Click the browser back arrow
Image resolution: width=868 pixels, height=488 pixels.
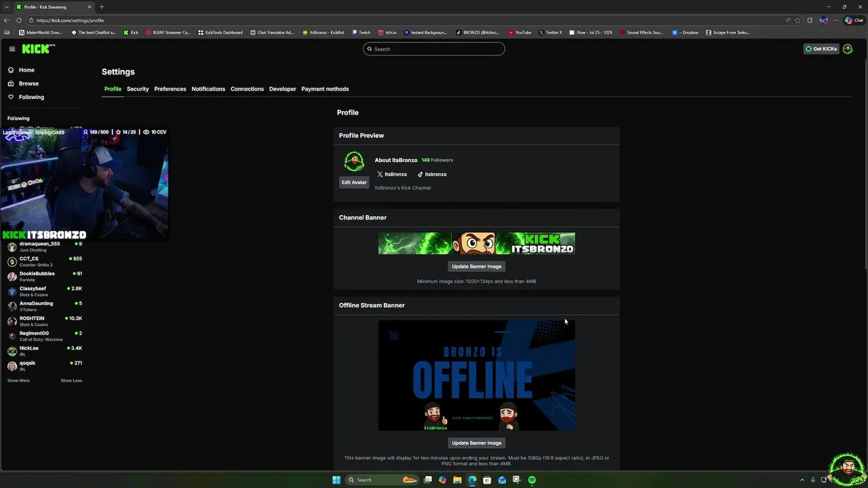pyautogui.click(x=7, y=20)
